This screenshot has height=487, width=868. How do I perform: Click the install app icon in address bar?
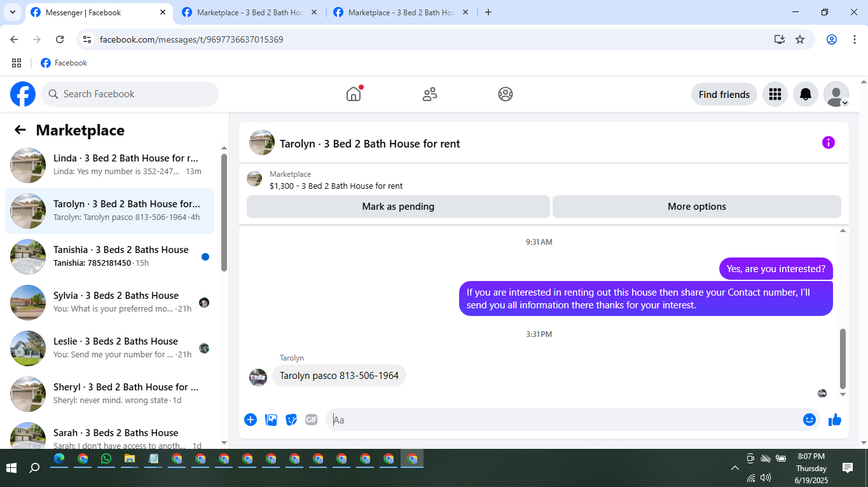pos(780,39)
